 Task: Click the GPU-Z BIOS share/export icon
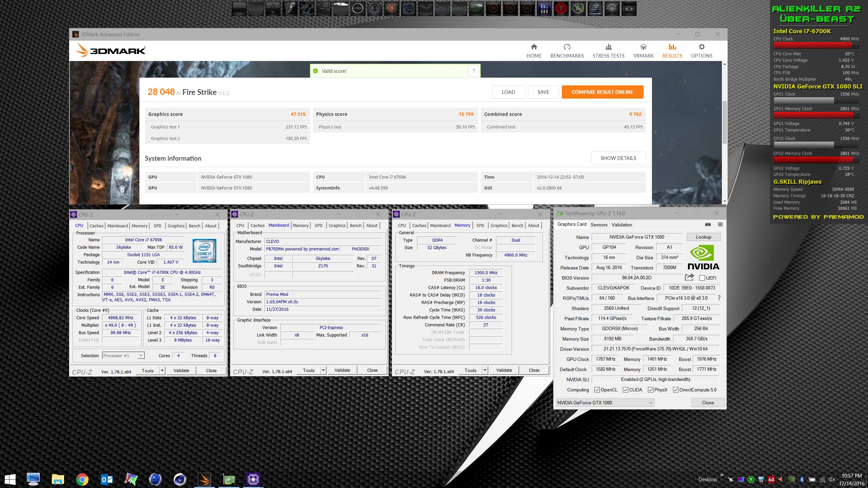click(x=689, y=277)
